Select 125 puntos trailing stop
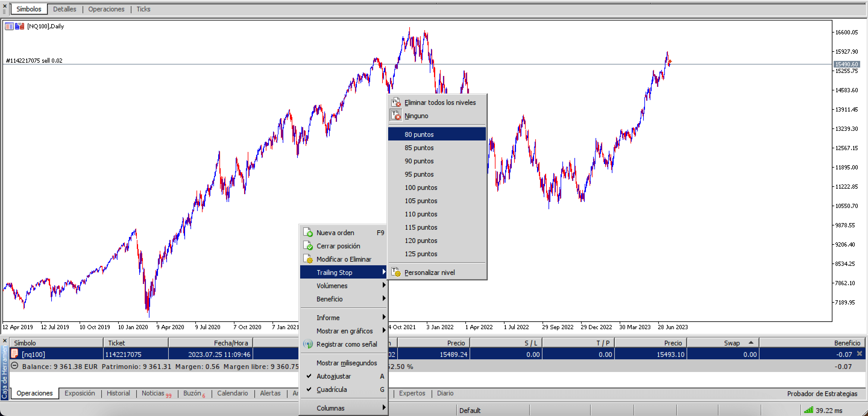The width and height of the screenshot is (868, 416). [437, 254]
